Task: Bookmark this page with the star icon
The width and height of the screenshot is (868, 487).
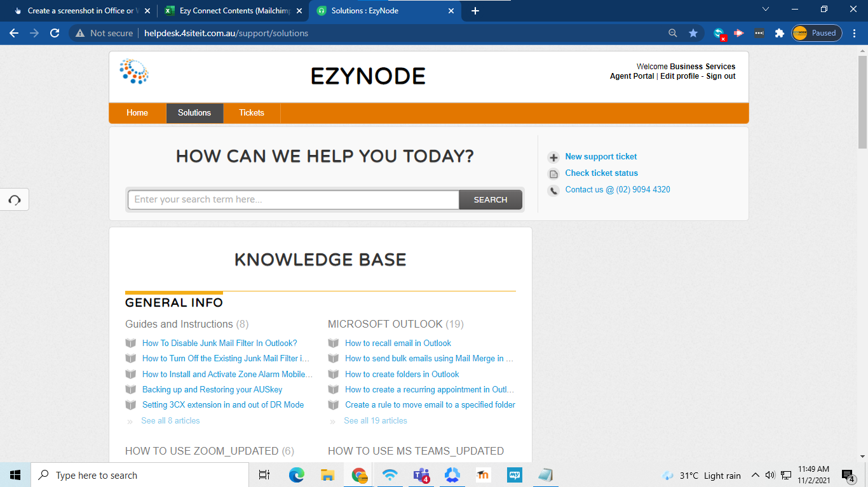Action: click(x=693, y=33)
